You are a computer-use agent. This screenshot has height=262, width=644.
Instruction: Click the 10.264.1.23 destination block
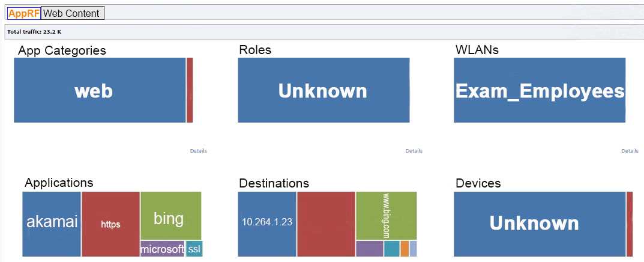267,224
